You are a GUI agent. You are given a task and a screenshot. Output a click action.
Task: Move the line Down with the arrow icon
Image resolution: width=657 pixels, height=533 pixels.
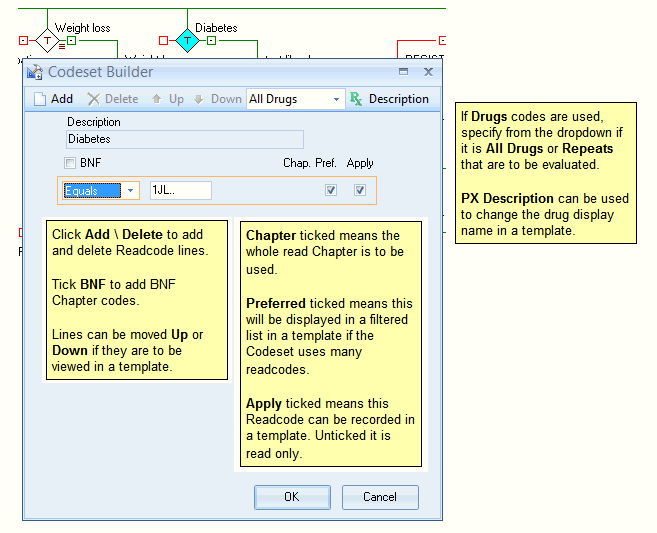point(199,99)
